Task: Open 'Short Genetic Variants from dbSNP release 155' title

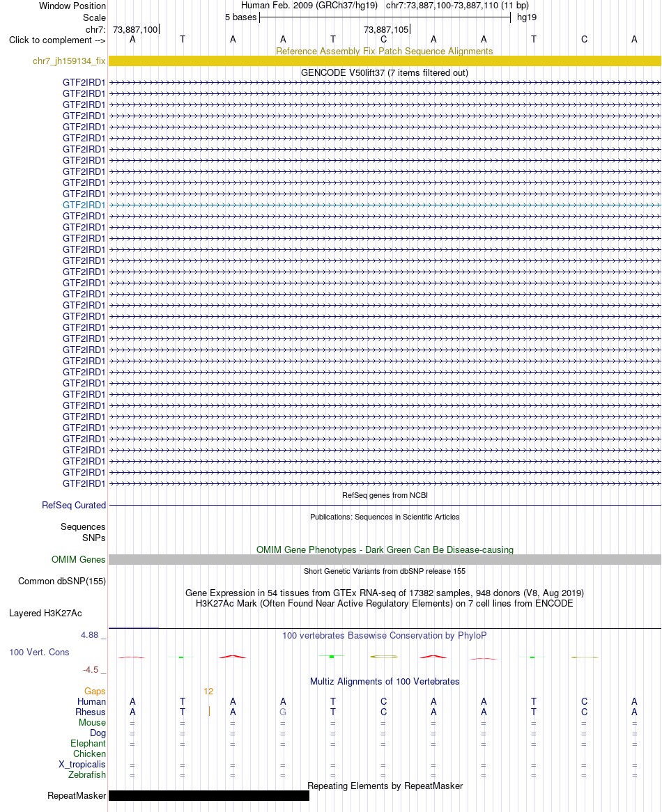Action: click(385, 571)
